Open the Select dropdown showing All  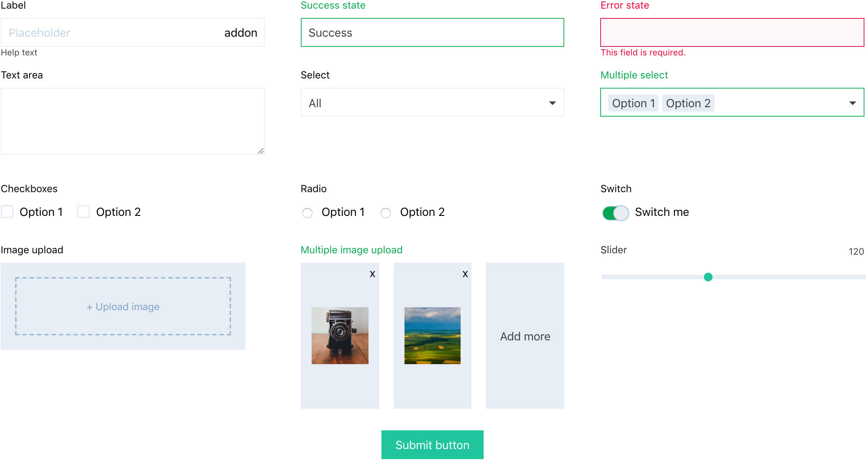click(432, 103)
